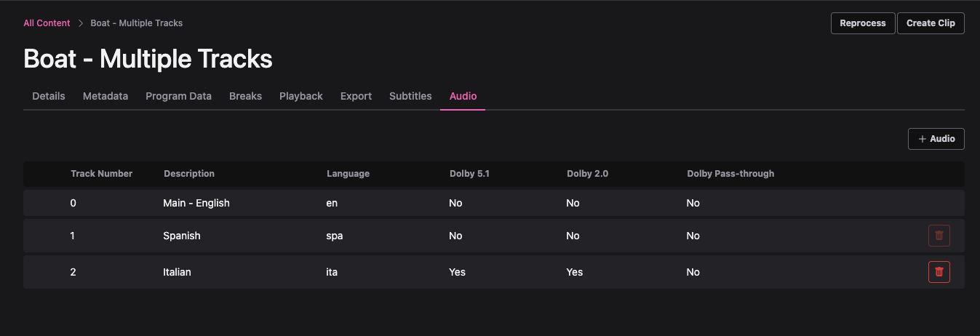View the Subtitles tab
Image resolution: width=980 pixels, height=336 pixels.
(x=410, y=96)
